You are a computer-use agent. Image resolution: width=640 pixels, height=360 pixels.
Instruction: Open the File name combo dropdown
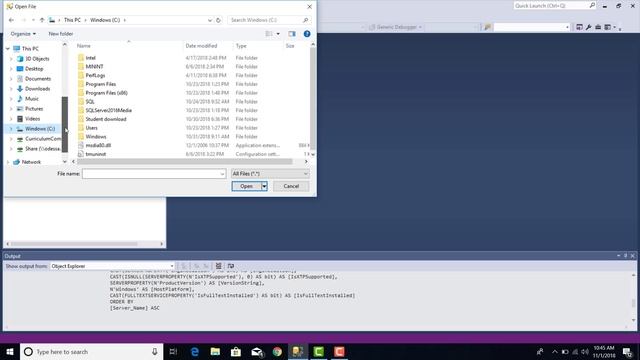[x=222, y=174]
